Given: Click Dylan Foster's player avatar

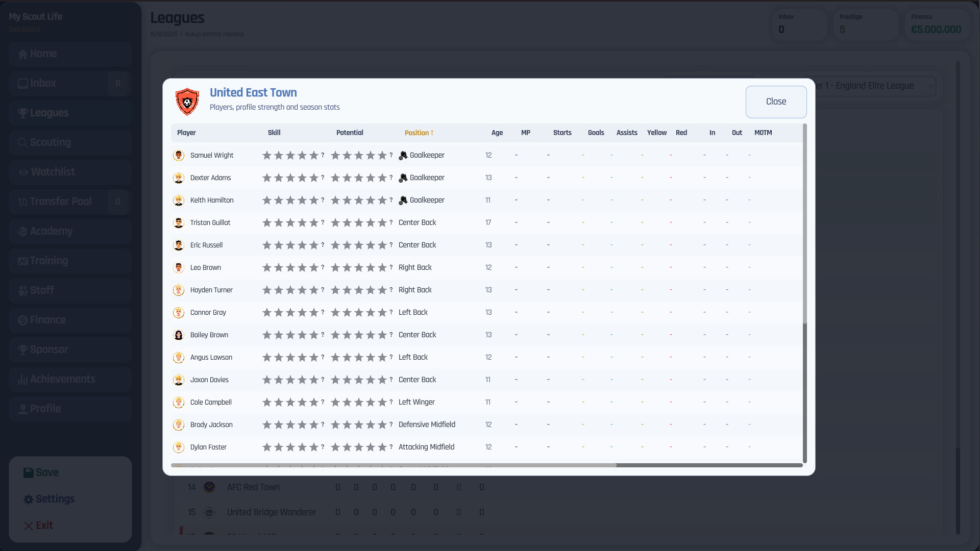Looking at the screenshot, I should (x=179, y=447).
